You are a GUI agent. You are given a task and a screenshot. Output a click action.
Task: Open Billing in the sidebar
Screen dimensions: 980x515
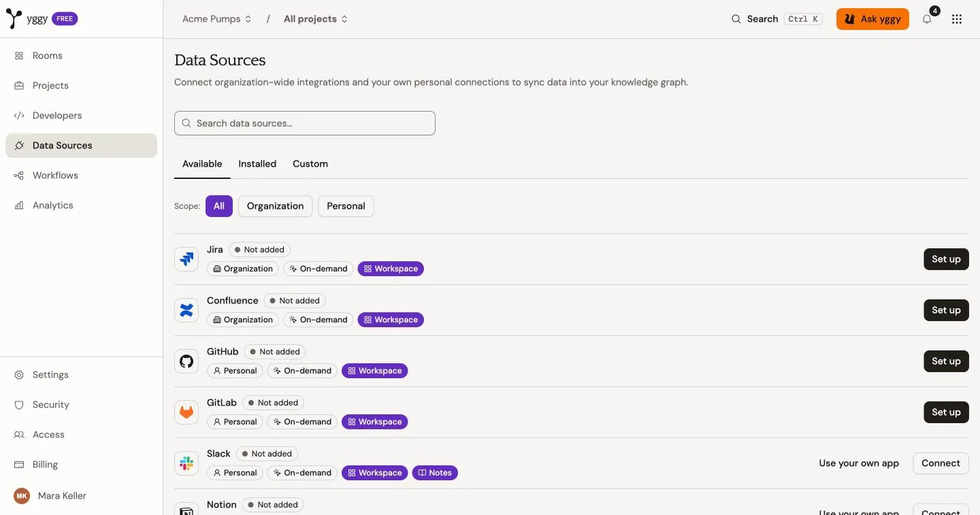pyautogui.click(x=81, y=465)
